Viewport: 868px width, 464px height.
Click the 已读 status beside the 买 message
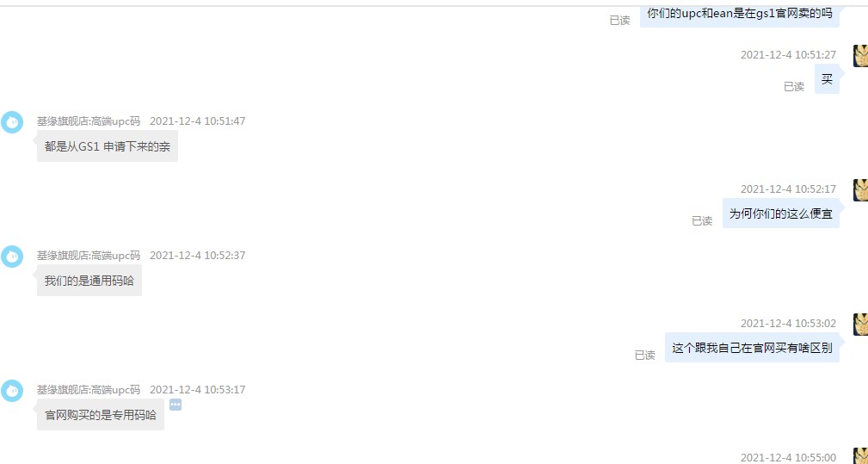pos(794,86)
